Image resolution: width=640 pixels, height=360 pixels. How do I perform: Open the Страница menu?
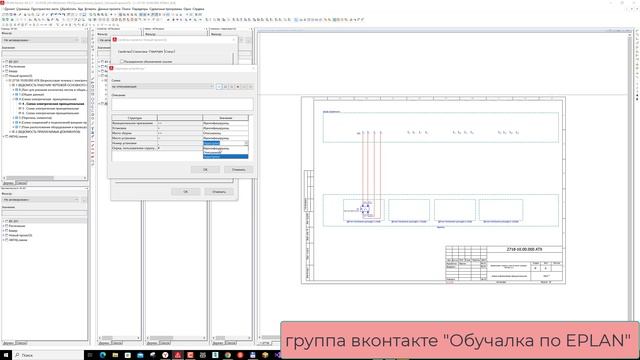point(22,9)
